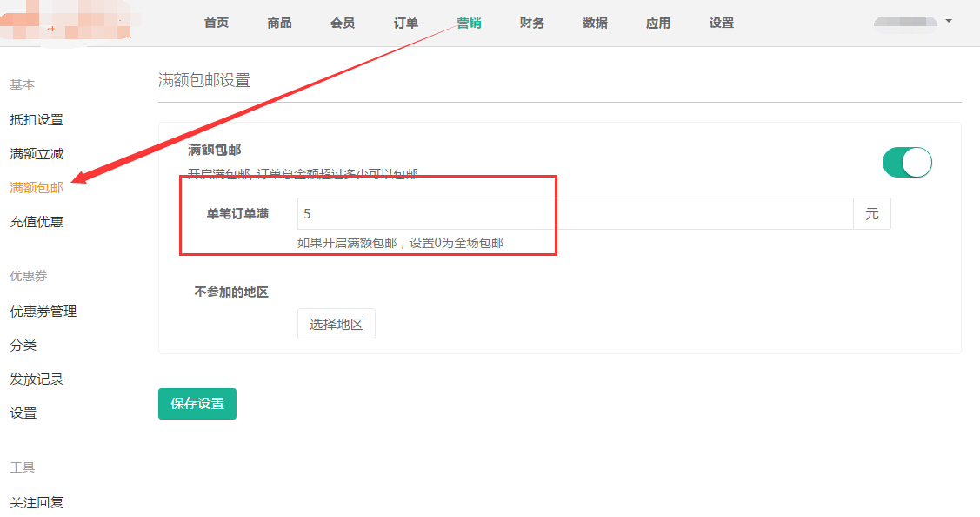Click the 单笔订单满 amount input field
Screen dimensions: 980x517
[574, 214]
